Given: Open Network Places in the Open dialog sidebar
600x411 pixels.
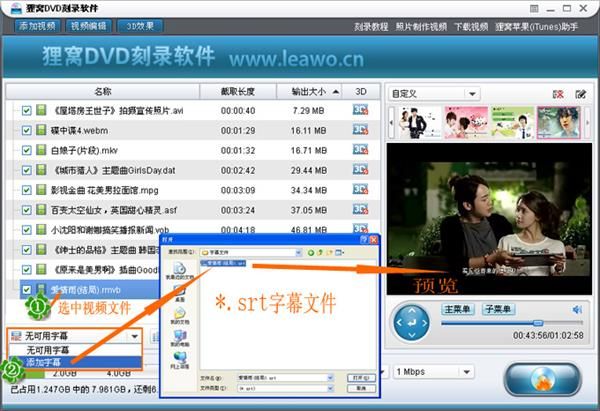Looking at the screenshot, I should (x=179, y=361).
